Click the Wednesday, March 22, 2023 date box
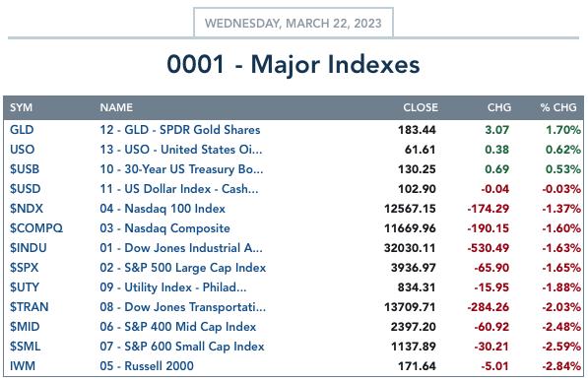The width and height of the screenshot is (588, 381). point(294,23)
